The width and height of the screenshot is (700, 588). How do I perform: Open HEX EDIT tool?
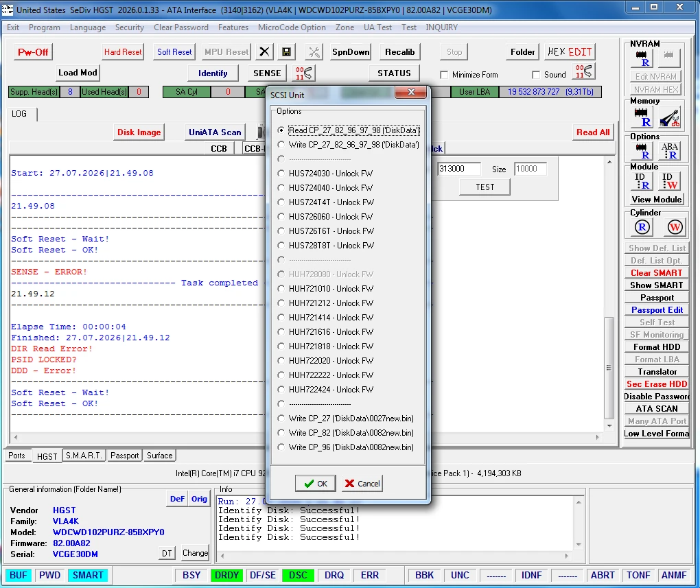pyautogui.click(x=569, y=51)
